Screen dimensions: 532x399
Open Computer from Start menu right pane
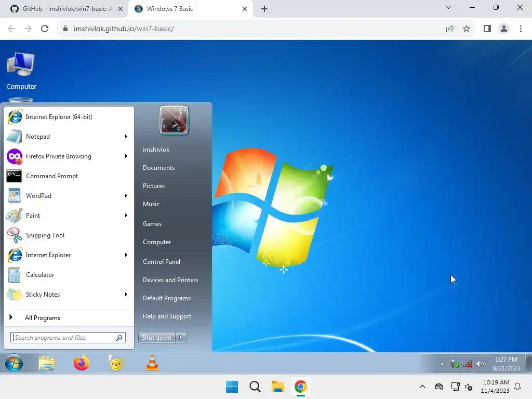(157, 242)
